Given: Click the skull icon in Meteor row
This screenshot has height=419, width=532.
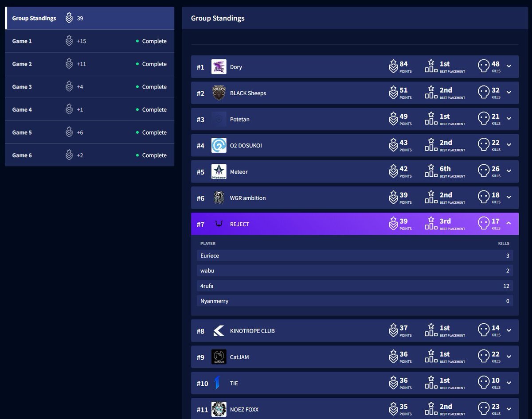Looking at the screenshot, I should click(x=484, y=171).
